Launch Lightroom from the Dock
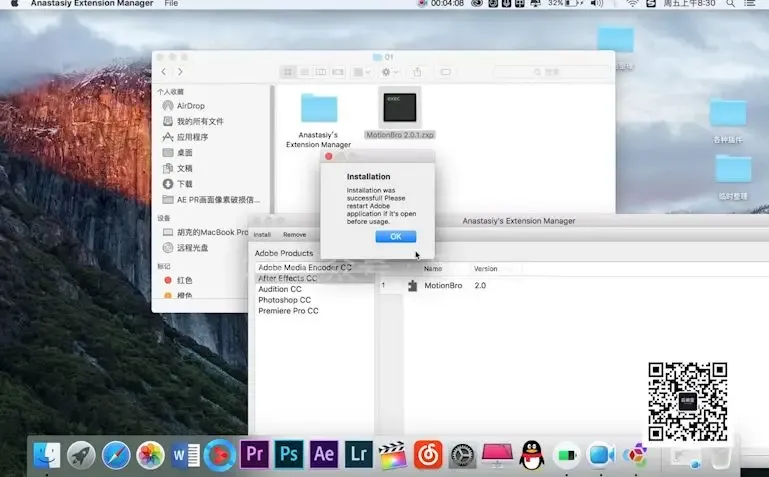Image resolution: width=769 pixels, height=477 pixels. click(x=359, y=454)
